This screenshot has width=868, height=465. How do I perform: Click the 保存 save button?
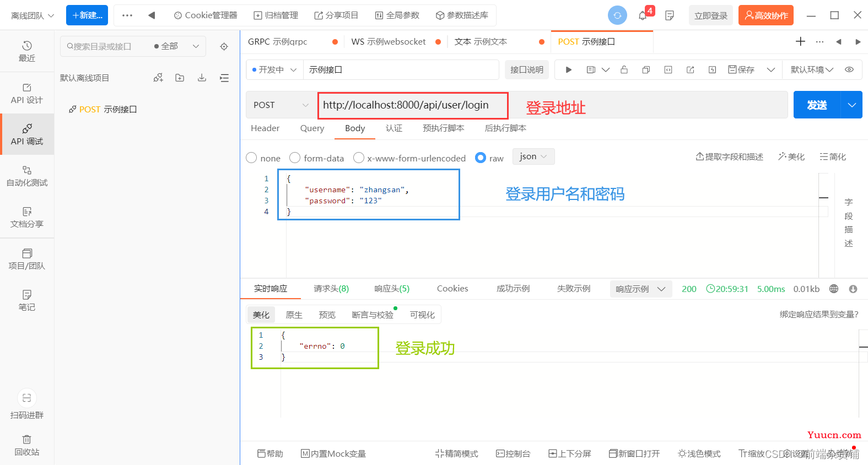[x=741, y=69]
